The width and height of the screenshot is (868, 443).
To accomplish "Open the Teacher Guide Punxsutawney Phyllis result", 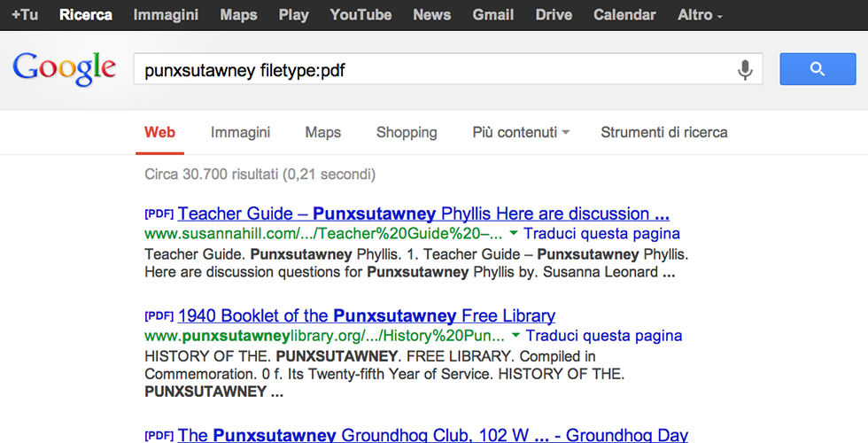I will coord(423,214).
